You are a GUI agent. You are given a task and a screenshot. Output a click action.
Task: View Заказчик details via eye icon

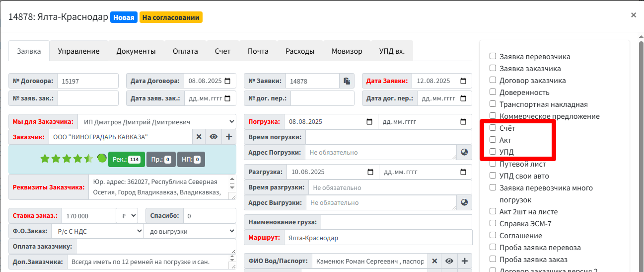[214, 137]
